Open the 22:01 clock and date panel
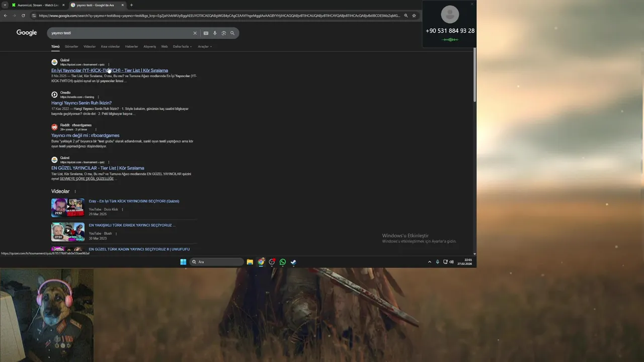Viewport: 644px width, 362px height. 465,262
